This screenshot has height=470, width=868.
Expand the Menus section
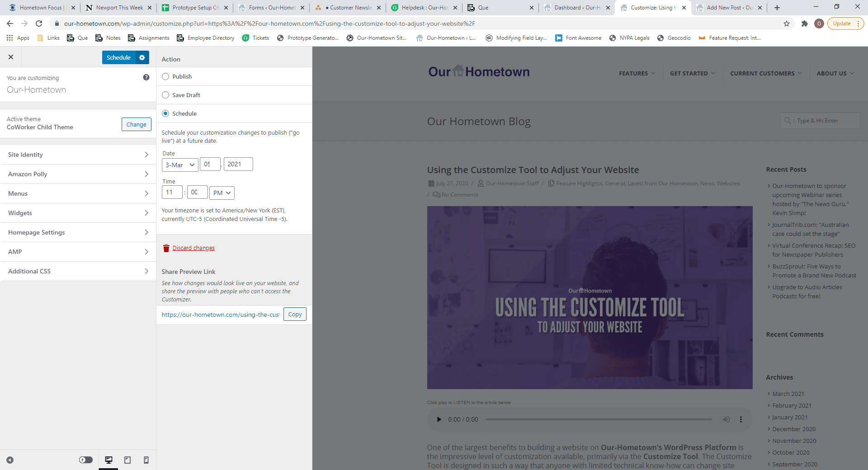click(x=78, y=193)
